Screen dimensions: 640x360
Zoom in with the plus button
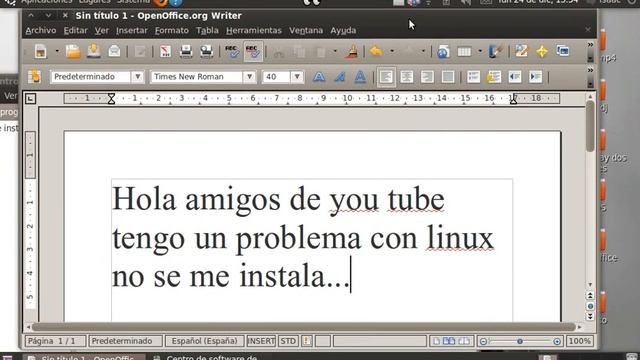(557, 341)
